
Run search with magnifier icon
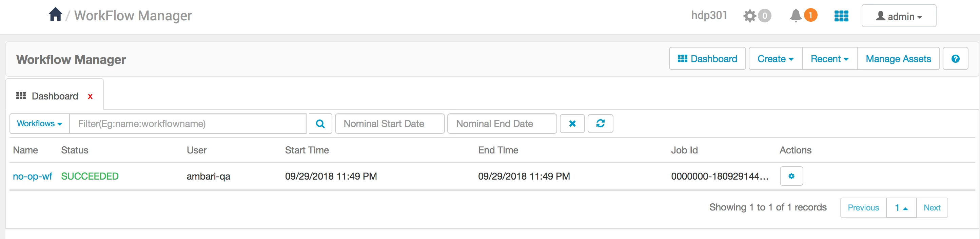point(320,124)
